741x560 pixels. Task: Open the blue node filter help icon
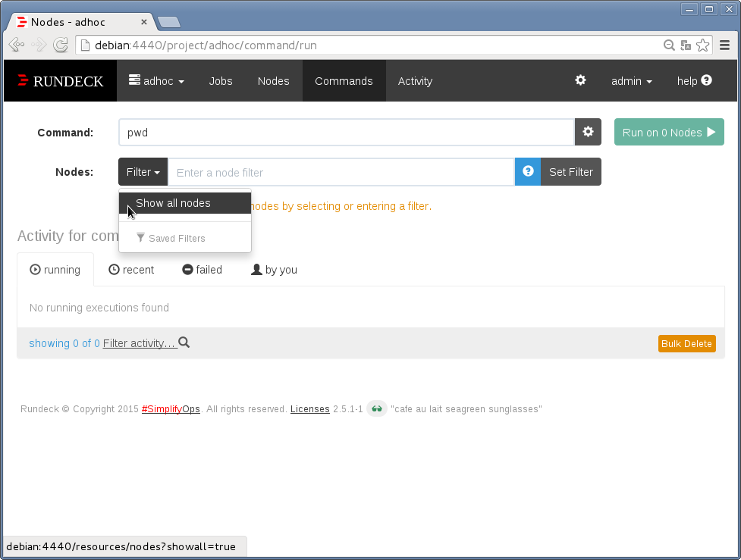point(528,171)
